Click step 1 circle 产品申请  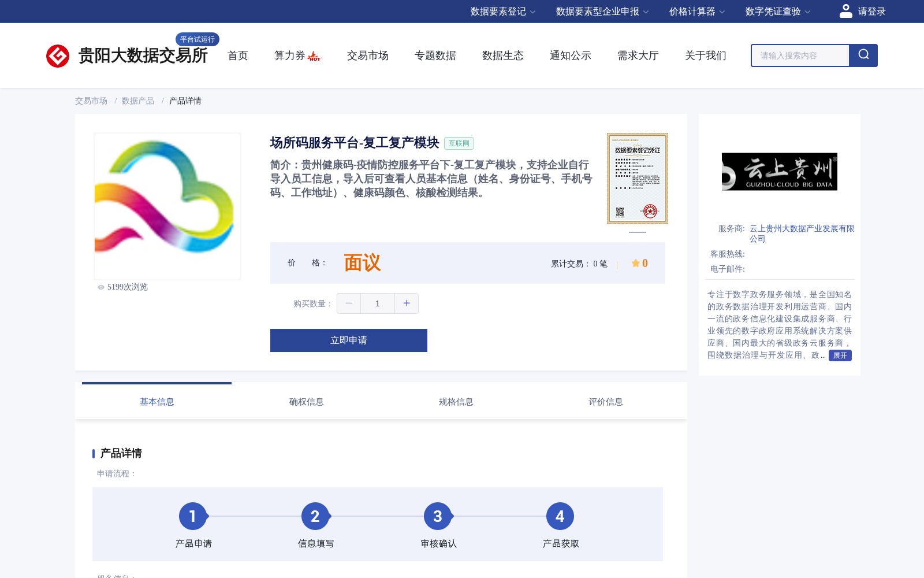tap(193, 516)
